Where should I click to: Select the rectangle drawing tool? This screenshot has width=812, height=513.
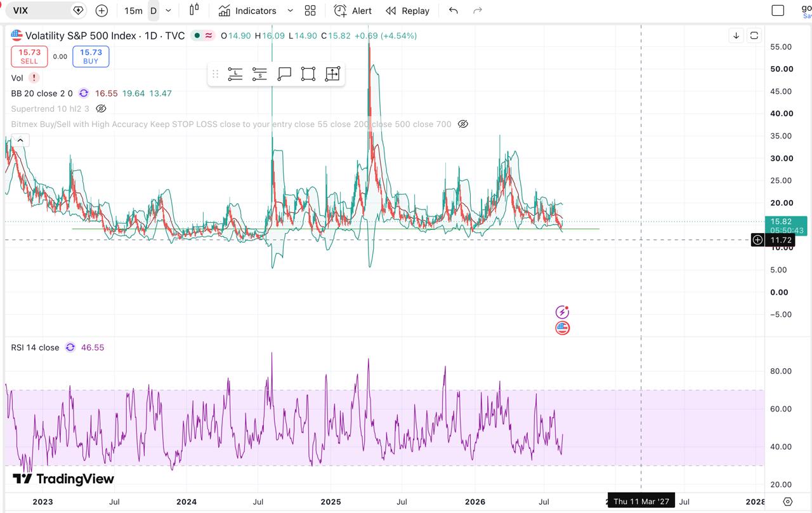(x=308, y=74)
